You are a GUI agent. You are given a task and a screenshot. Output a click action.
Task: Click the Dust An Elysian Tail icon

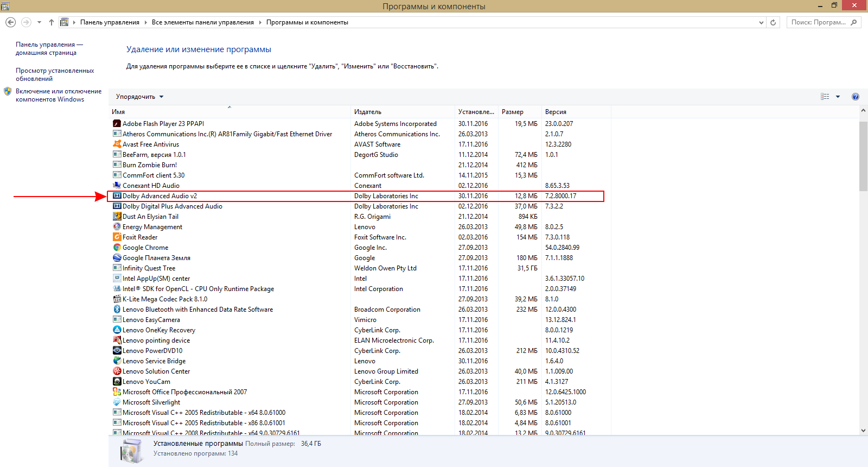117,217
